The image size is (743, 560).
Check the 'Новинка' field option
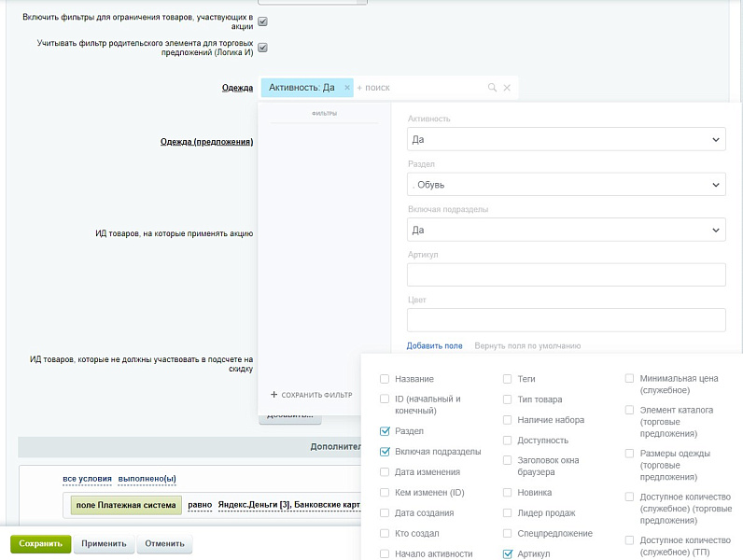coord(508,492)
